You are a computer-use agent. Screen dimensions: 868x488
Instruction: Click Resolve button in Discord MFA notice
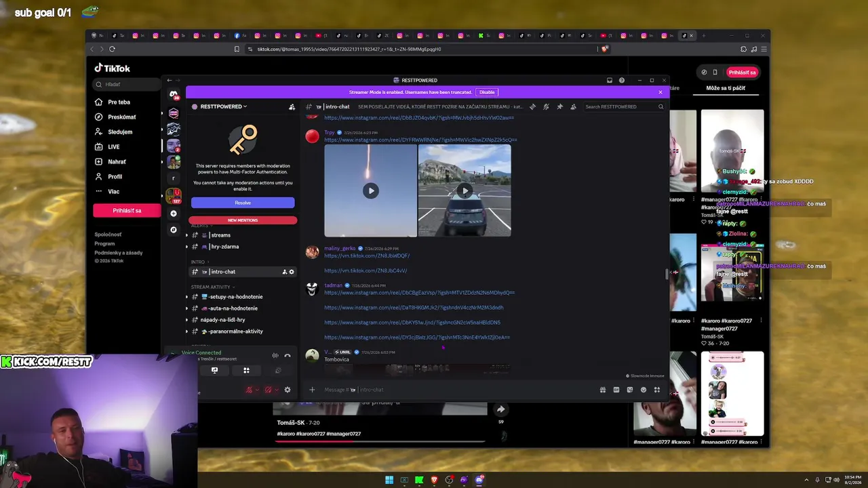(x=243, y=203)
